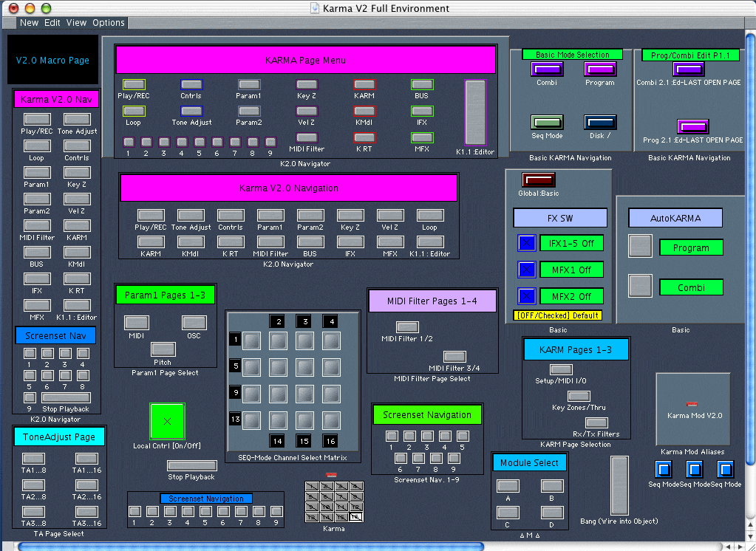Click MIDI Filter 3/4 page button
756x551 pixels.
[x=454, y=357]
